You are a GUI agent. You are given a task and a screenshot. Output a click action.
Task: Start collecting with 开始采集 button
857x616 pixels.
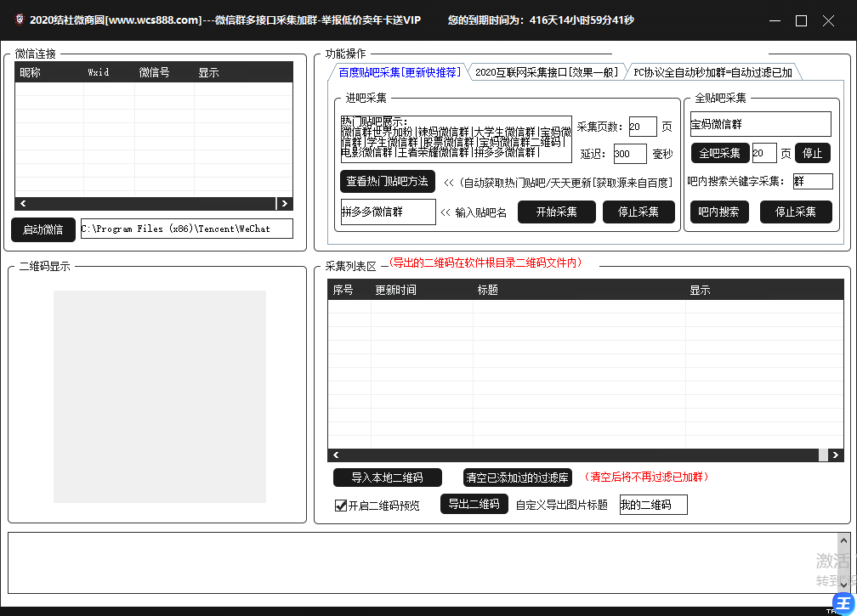(556, 212)
